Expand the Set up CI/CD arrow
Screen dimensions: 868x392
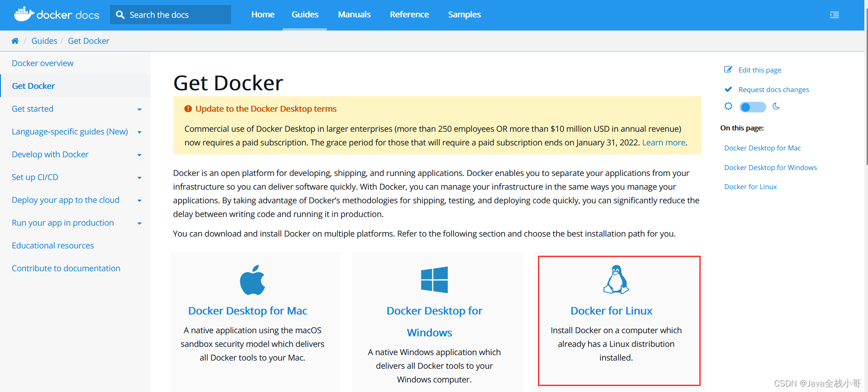point(139,178)
